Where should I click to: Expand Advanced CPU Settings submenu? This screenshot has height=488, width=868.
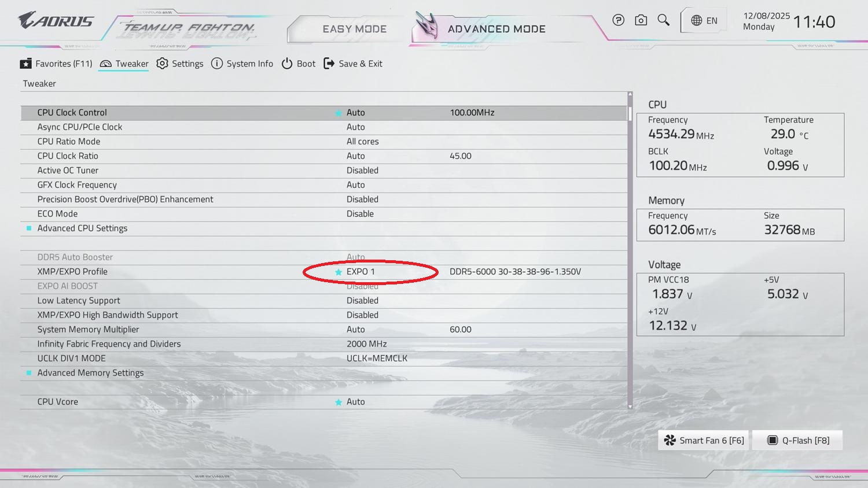point(82,228)
